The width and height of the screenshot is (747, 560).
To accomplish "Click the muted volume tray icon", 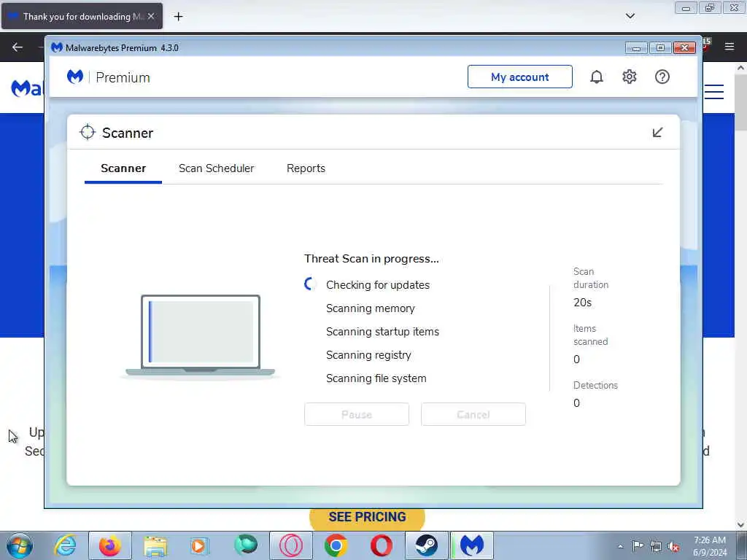I will (x=673, y=546).
